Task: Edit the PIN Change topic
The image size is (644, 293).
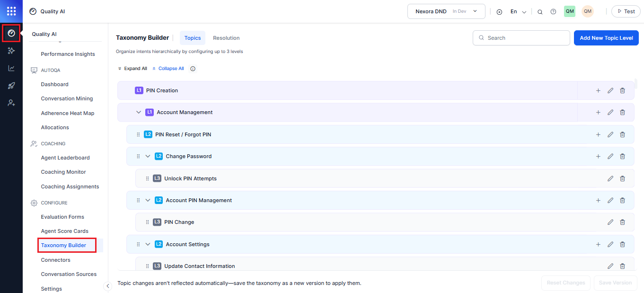Action: pyautogui.click(x=610, y=222)
